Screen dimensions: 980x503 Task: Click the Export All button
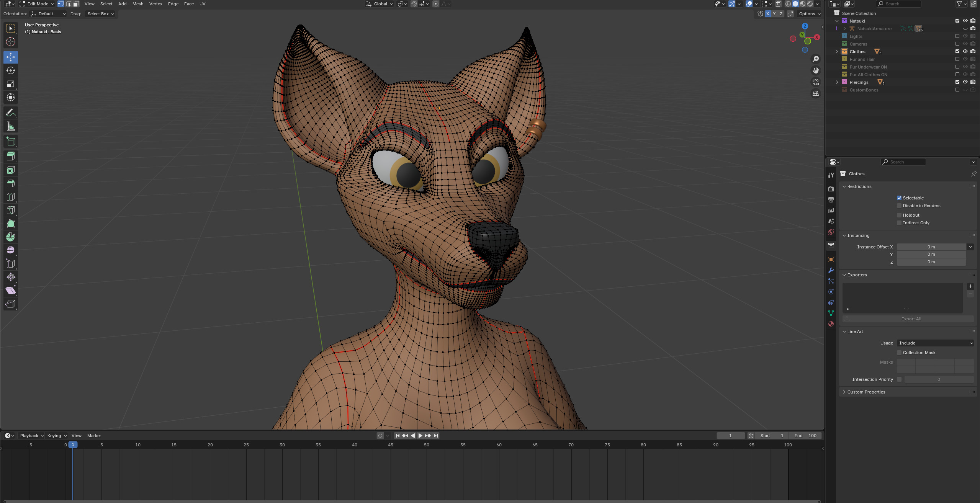[908, 319]
